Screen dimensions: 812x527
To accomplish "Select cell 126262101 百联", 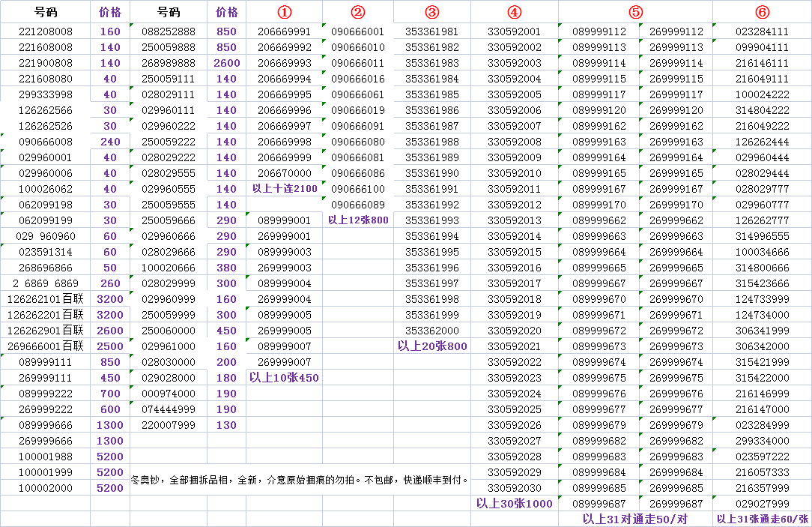I will [46, 300].
